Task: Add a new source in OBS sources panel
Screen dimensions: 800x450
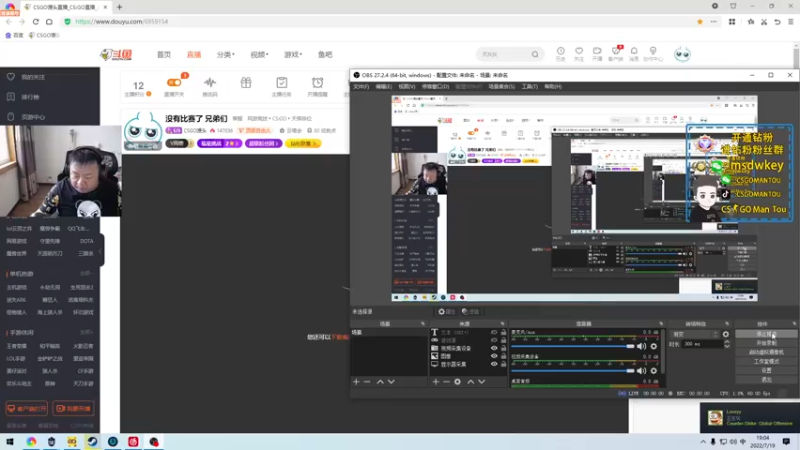Action: [x=436, y=382]
